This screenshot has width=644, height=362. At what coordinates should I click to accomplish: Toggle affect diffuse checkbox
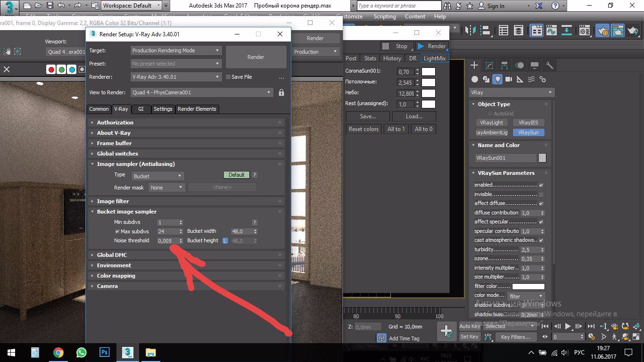[541, 204]
